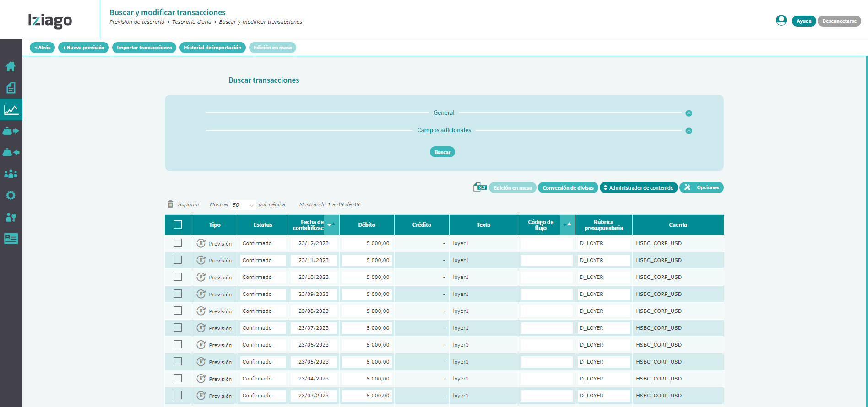Check the 23/12/2023 transaction row
868x407 pixels.
coord(178,243)
